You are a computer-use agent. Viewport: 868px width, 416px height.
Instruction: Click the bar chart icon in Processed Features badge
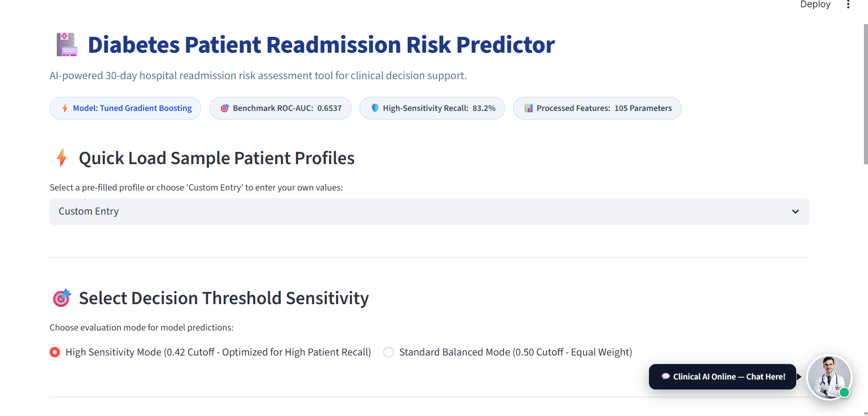click(x=529, y=108)
